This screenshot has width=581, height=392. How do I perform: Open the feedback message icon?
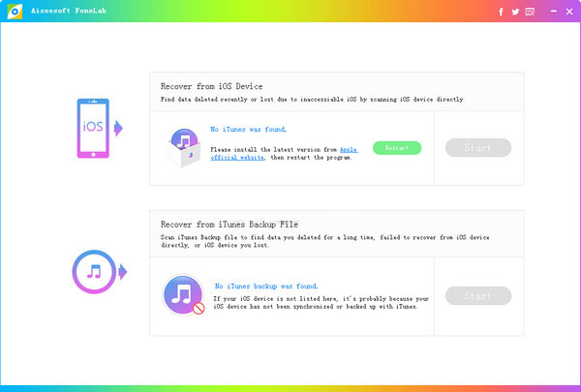[530, 12]
